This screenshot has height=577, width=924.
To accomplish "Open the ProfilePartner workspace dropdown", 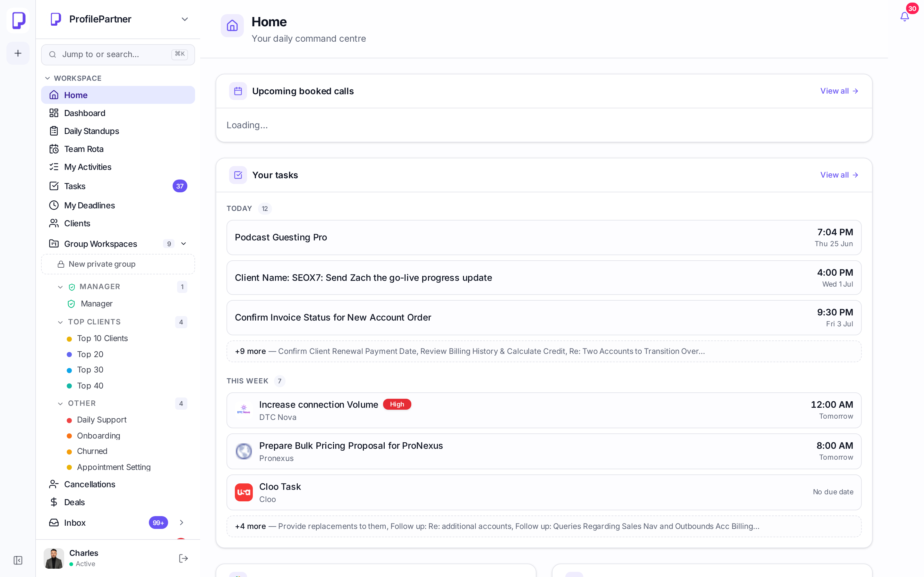I will (185, 19).
